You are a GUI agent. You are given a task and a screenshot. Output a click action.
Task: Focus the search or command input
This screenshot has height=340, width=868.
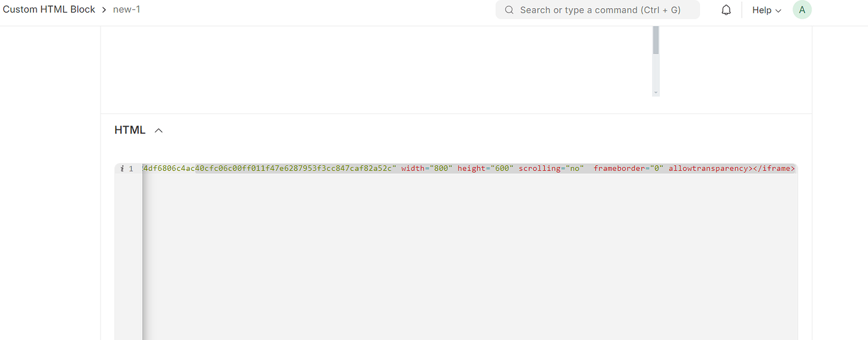(x=600, y=10)
